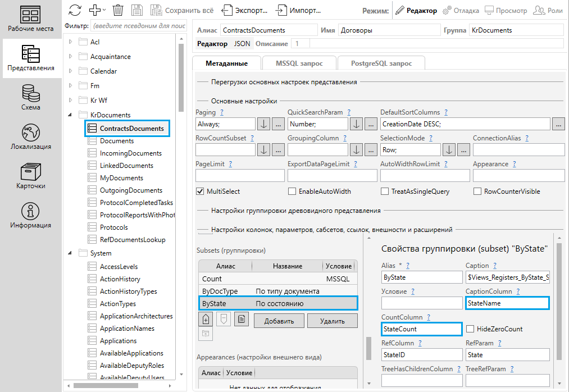Screen dimensions: 569x392
Task: Click the refresh icon in toolbar
Action: coord(75,10)
